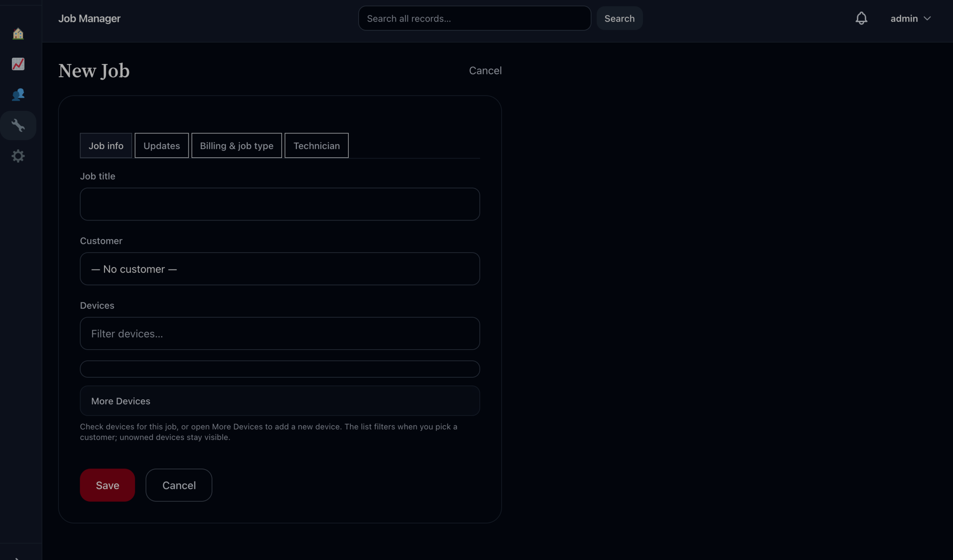Click Cancel button beside Save
The width and height of the screenshot is (953, 560).
(x=179, y=485)
